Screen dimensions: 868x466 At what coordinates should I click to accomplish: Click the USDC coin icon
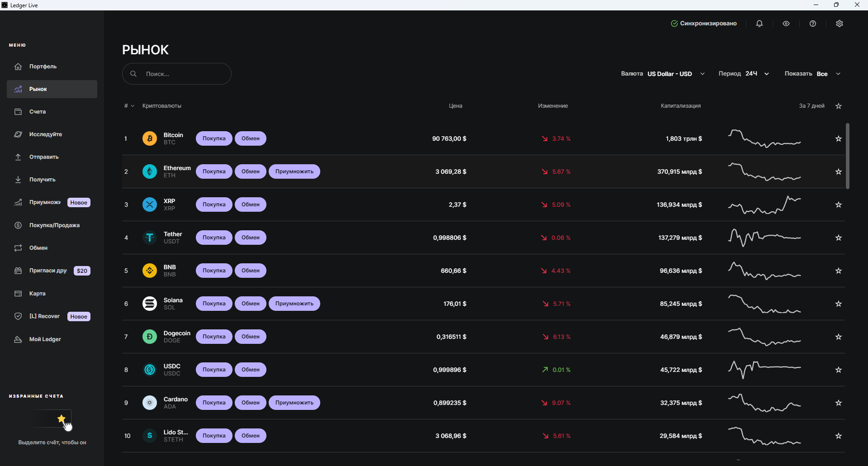pyautogui.click(x=150, y=370)
